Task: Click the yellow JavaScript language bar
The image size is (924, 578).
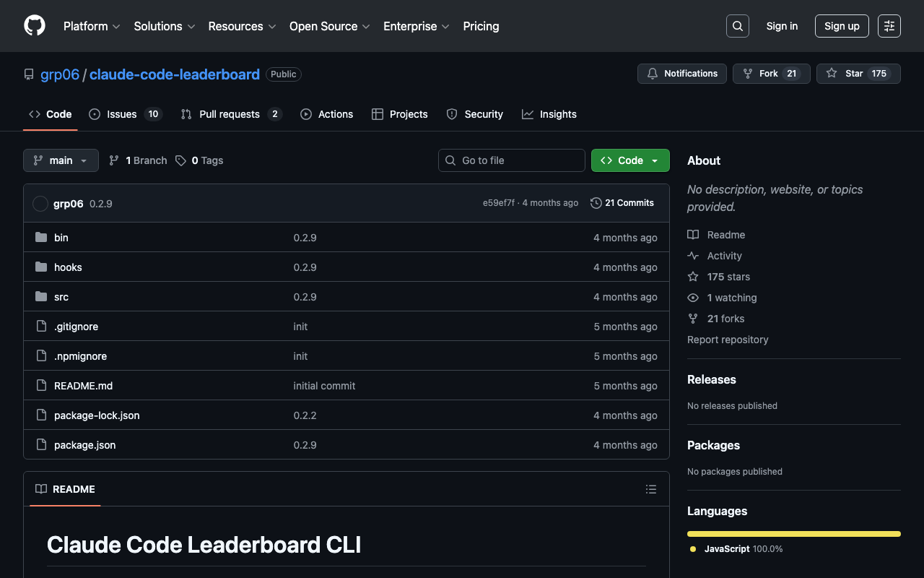Action: tap(793, 534)
